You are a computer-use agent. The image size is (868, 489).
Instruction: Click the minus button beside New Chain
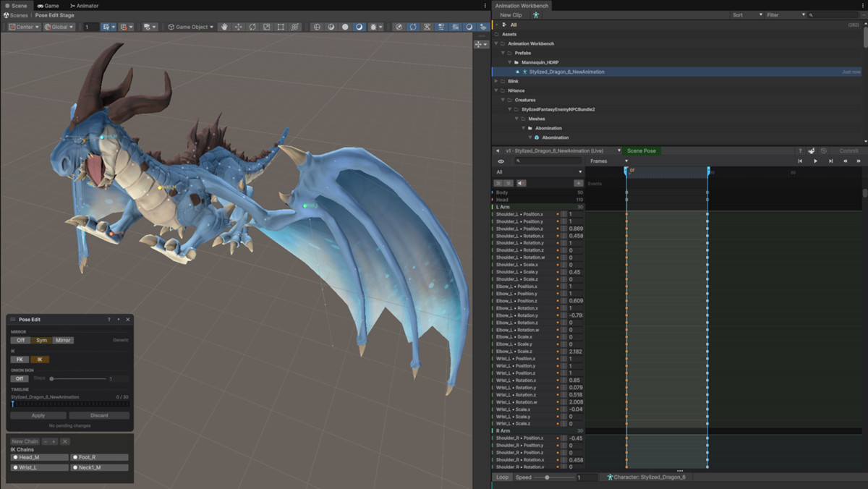[x=46, y=441]
